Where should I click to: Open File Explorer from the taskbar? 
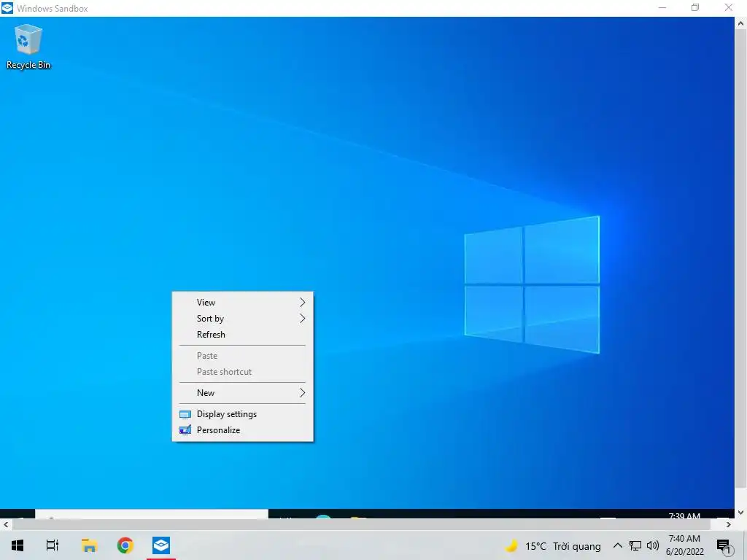(x=89, y=545)
